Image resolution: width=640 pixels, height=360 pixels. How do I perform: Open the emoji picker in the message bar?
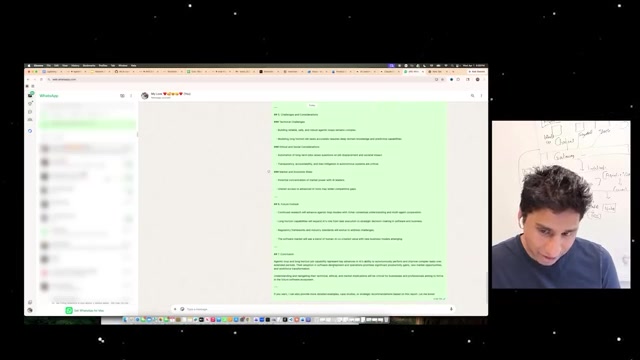tap(182, 309)
